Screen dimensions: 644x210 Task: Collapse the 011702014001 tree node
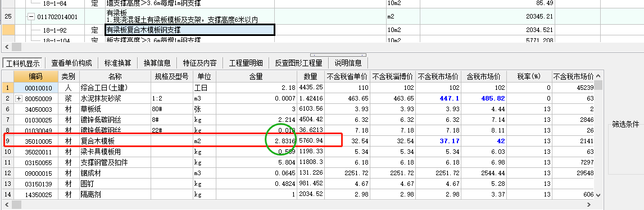pos(31,17)
